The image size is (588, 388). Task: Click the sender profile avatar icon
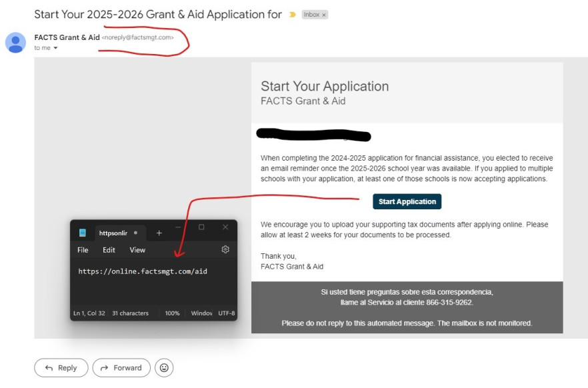tap(15, 43)
